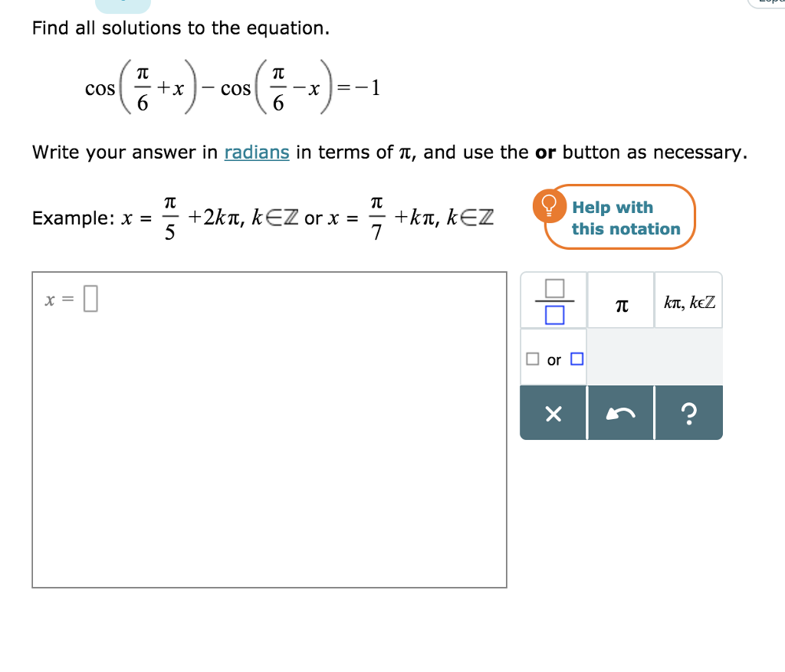Select the left box of the 'or' template
This screenshot has height=672, width=785.
click(534, 358)
